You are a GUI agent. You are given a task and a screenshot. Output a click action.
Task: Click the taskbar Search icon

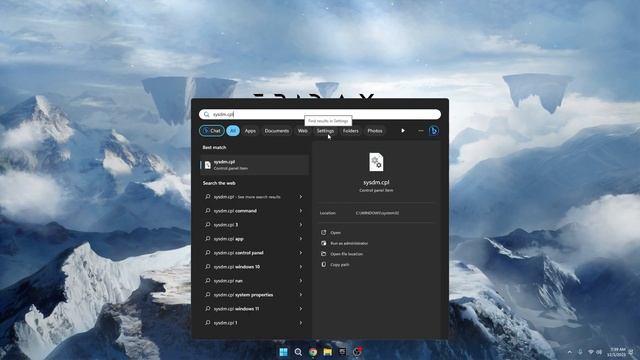298,352
